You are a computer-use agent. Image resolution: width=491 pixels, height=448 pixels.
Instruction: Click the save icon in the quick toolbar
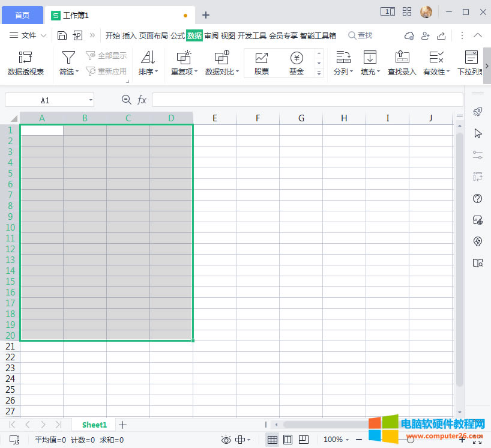tap(62, 35)
